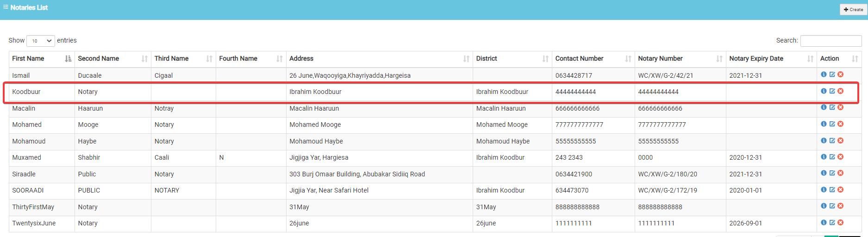The width and height of the screenshot is (868, 237).
Task: Select notary number WC/XW/G-2/42/21
Action: pyautogui.click(x=666, y=75)
